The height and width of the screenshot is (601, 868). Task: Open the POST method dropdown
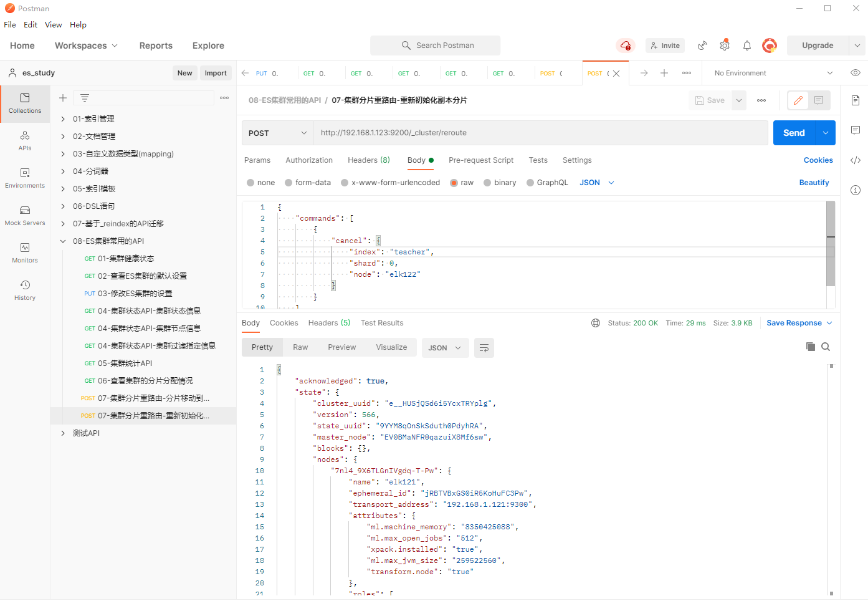(277, 133)
